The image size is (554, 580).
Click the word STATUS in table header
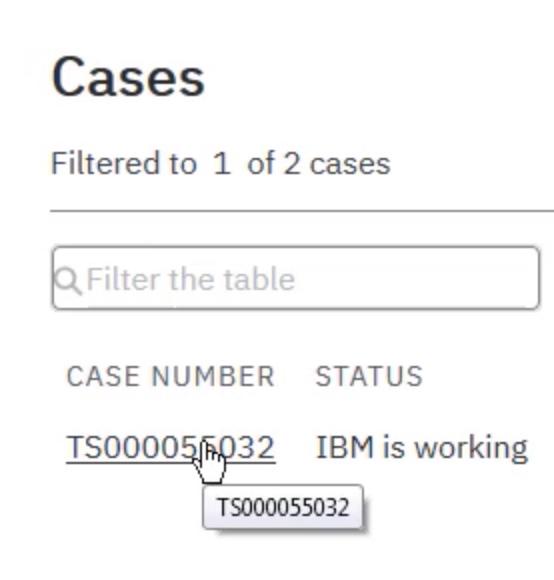369,377
